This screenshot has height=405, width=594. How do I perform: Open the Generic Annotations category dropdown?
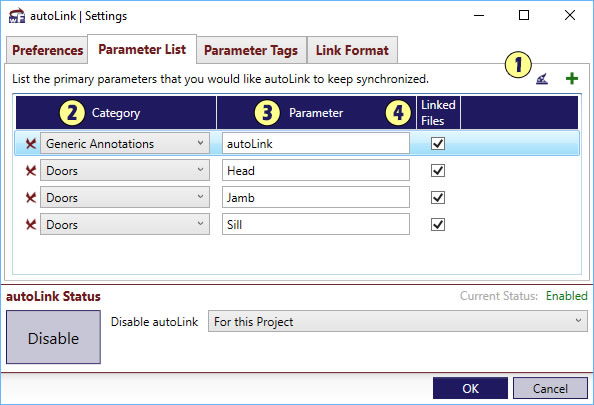(x=125, y=143)
